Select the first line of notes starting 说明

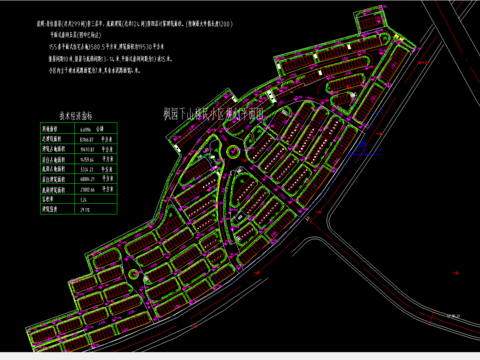point(135,24)
